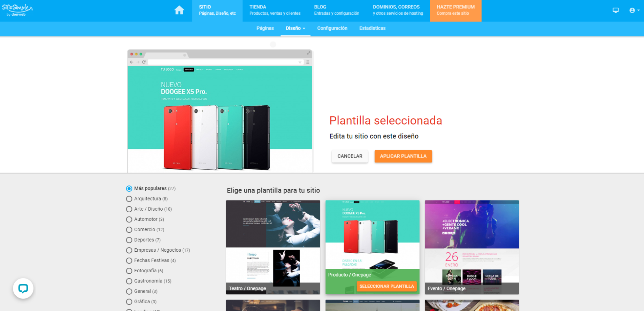
Task: Click the back arrow in preview browser
Action: [x=131, y=62]
